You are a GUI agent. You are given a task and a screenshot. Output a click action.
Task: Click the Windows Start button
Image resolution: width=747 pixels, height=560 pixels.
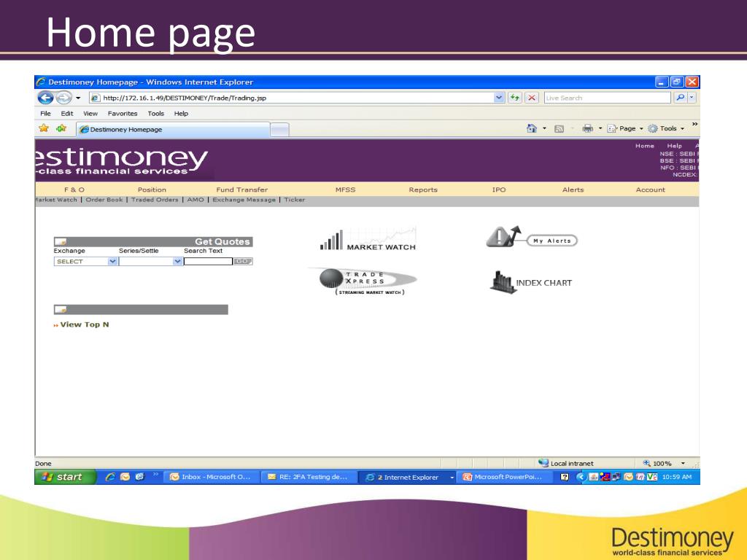(65, 477)
